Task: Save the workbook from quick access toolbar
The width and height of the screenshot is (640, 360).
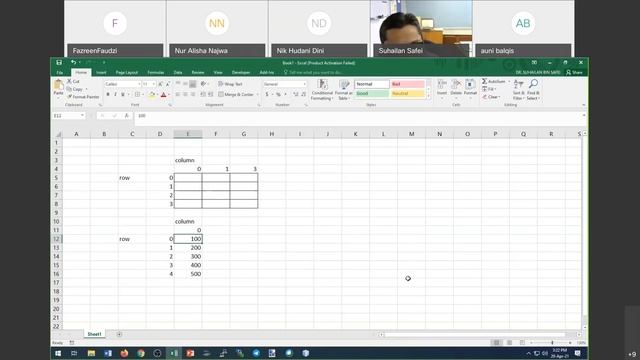Action: (x=59, y=62)
